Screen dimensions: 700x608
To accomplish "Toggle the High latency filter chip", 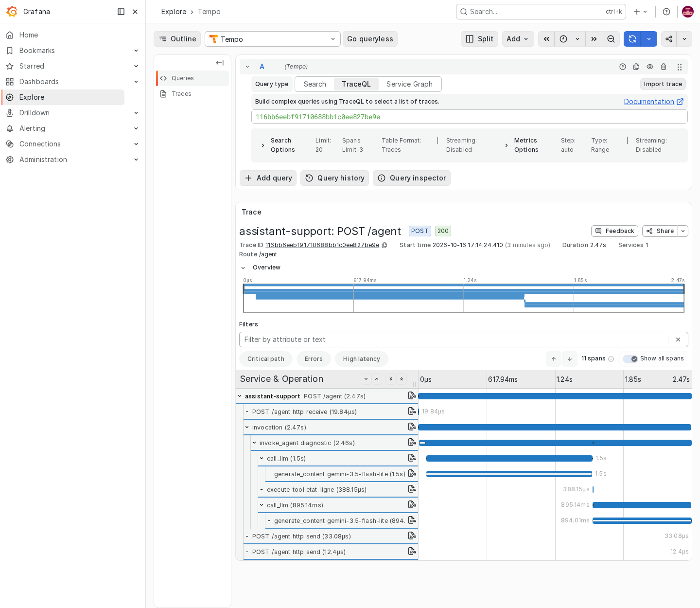I will 361,359.
